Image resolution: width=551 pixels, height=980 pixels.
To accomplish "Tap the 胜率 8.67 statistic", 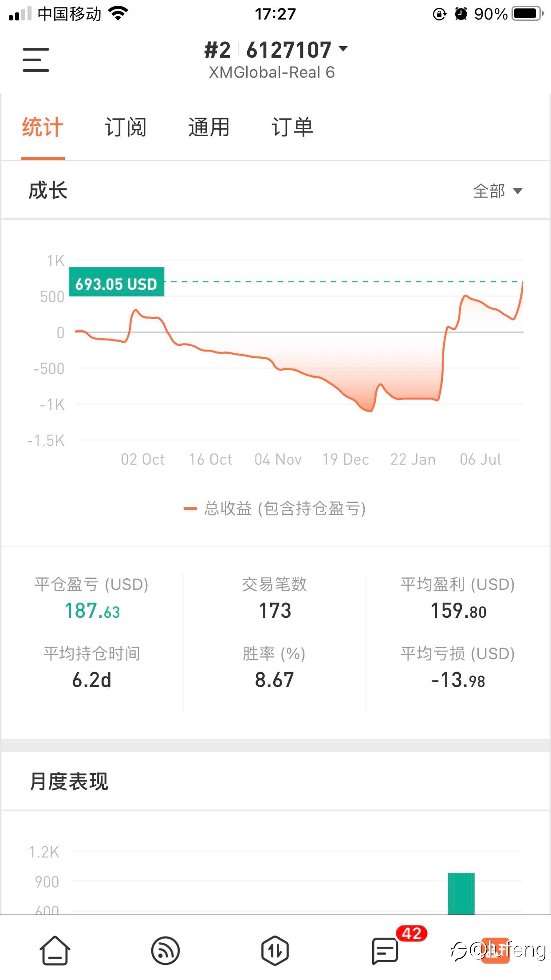I will pyautogui.click(x=274, y=680).
